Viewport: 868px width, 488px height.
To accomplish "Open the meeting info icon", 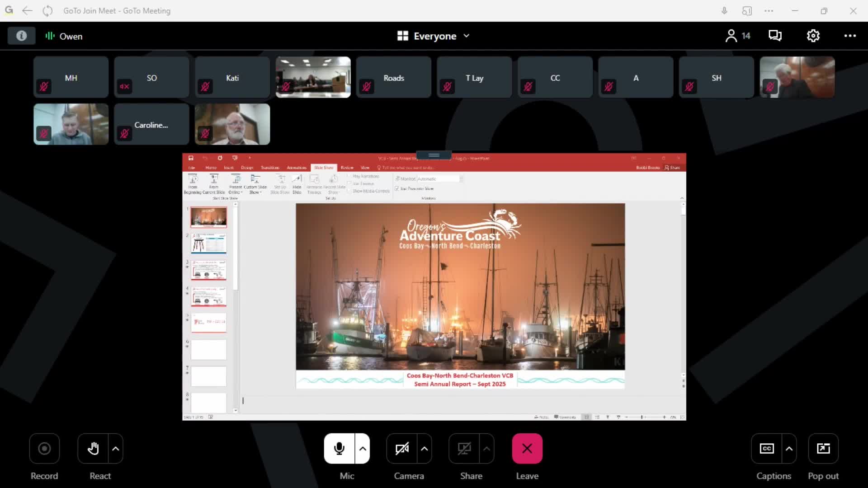I will 21,36.
